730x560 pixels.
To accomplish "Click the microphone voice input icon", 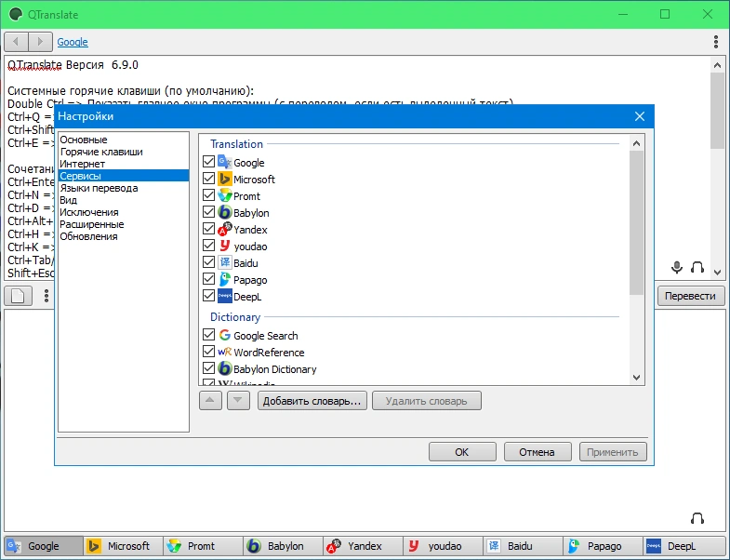I will click(x=677, y=267).
